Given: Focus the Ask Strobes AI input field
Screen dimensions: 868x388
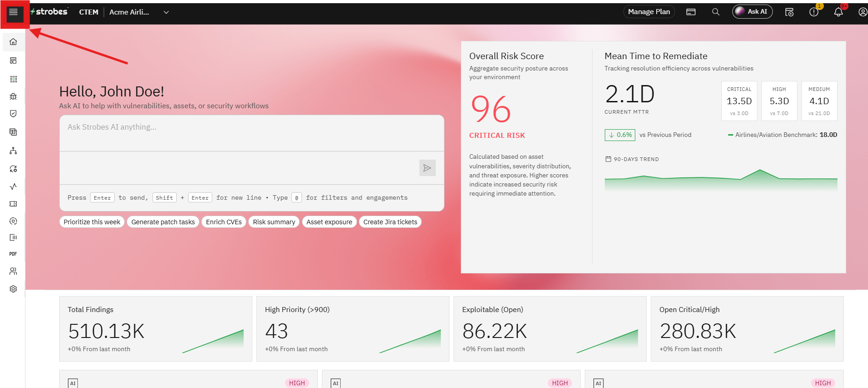Looking at the screenshot, I should click(x=252, y=133).
